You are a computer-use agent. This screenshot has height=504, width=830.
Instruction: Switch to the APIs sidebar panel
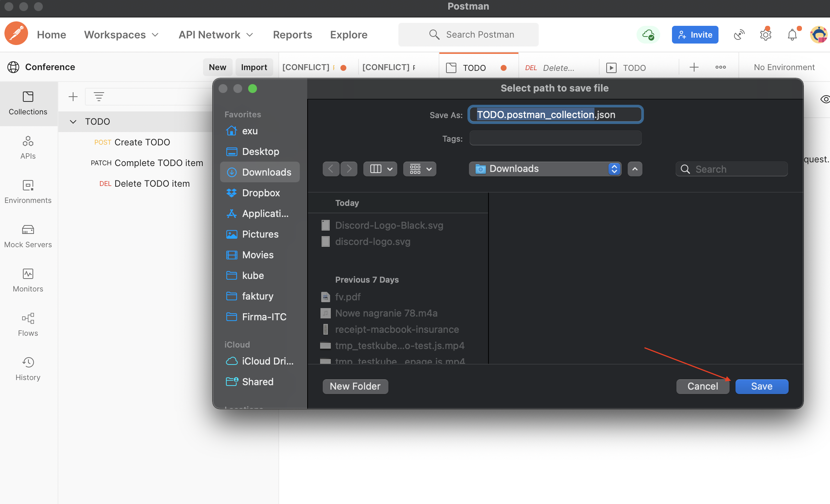28,147
